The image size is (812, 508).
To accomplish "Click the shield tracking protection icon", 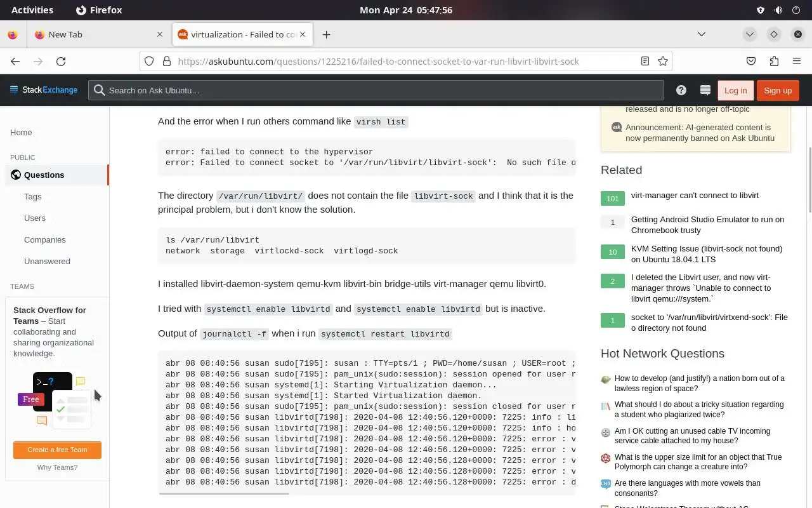I will coord(149,61).
